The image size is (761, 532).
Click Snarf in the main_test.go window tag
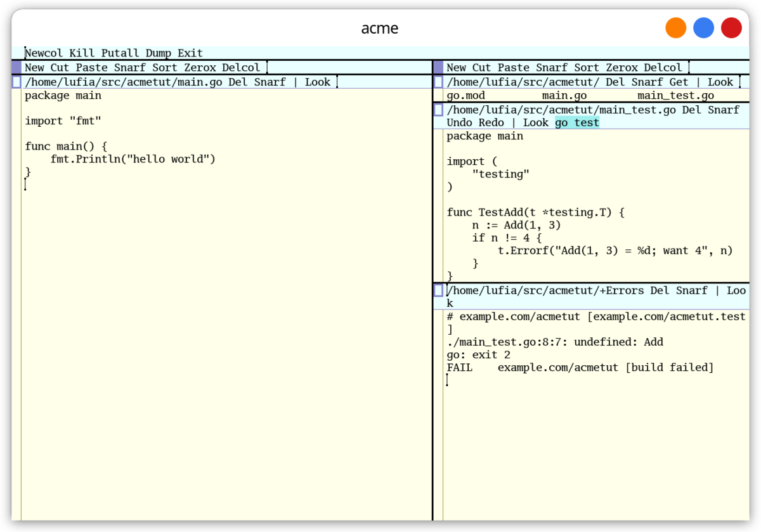tap(724, 110)
